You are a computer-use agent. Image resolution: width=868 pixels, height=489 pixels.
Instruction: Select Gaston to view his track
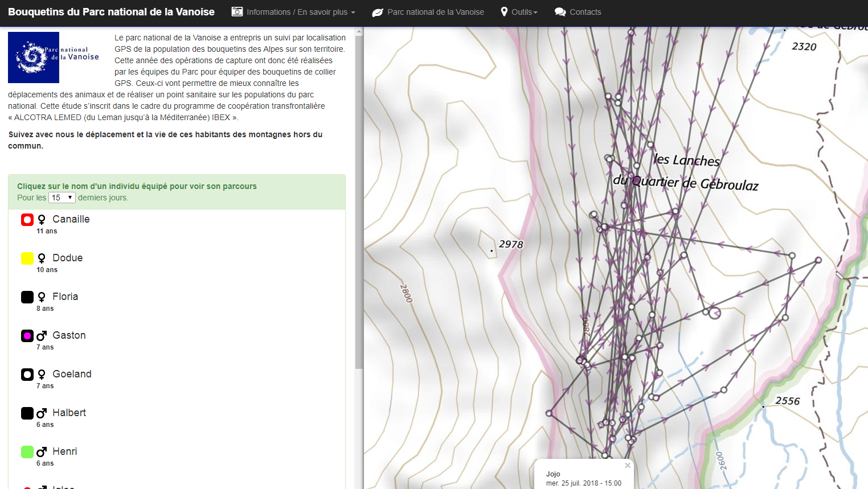click(69, 335)
